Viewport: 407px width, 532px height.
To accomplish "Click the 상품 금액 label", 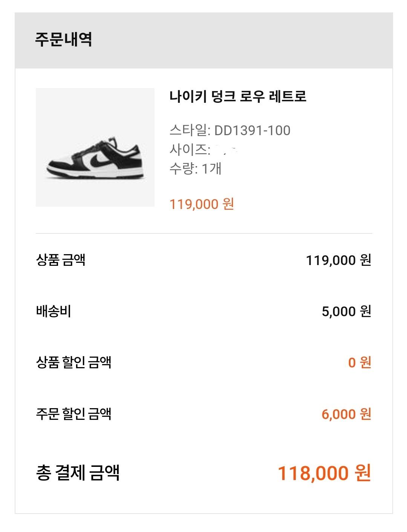I will (x=61, y=260).
